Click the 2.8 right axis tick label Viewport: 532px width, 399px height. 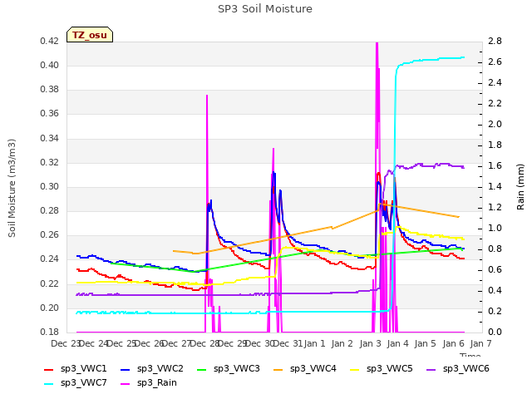click(495, 41)
